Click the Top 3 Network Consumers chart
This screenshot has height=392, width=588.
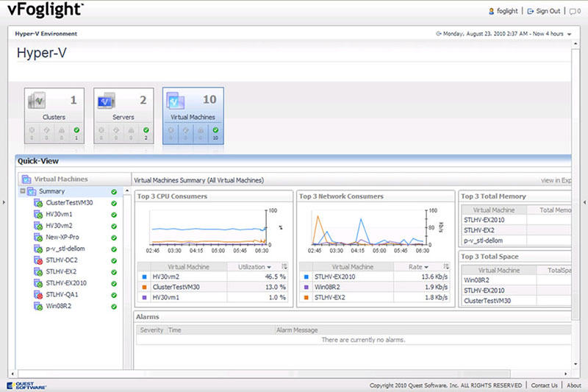(x=369, y=227)
